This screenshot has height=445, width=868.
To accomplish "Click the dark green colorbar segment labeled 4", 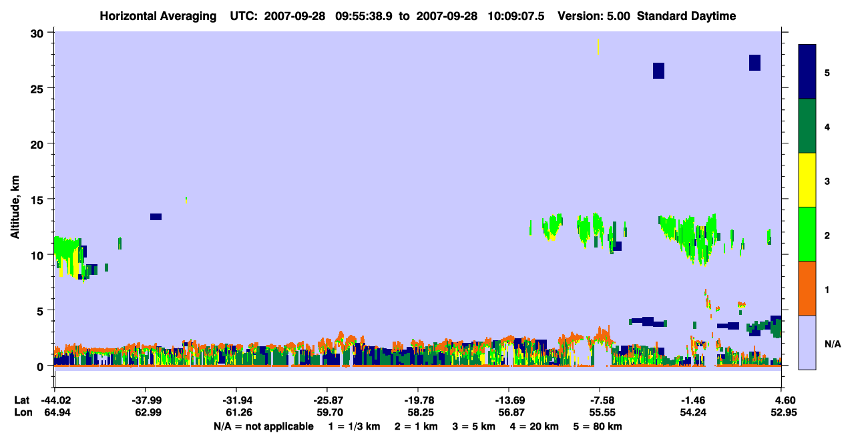I will coord(807,126).
